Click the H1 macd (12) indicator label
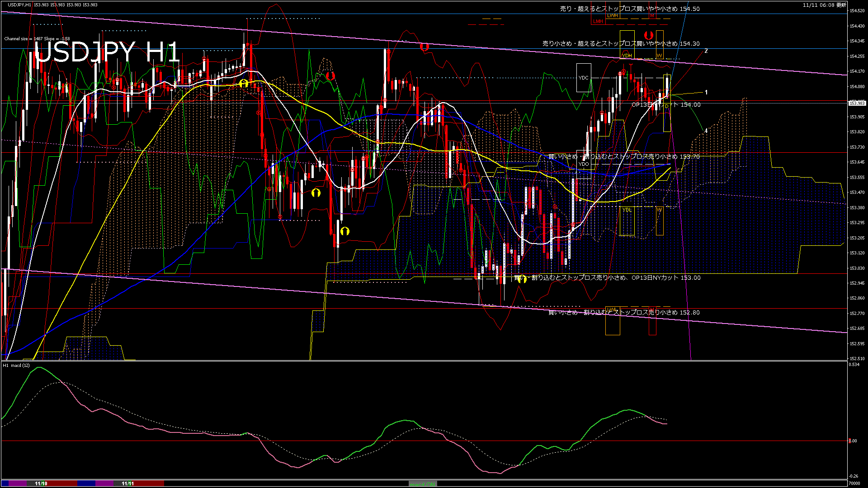Viewport: 868px width, 488px height. tap(16, 365)
